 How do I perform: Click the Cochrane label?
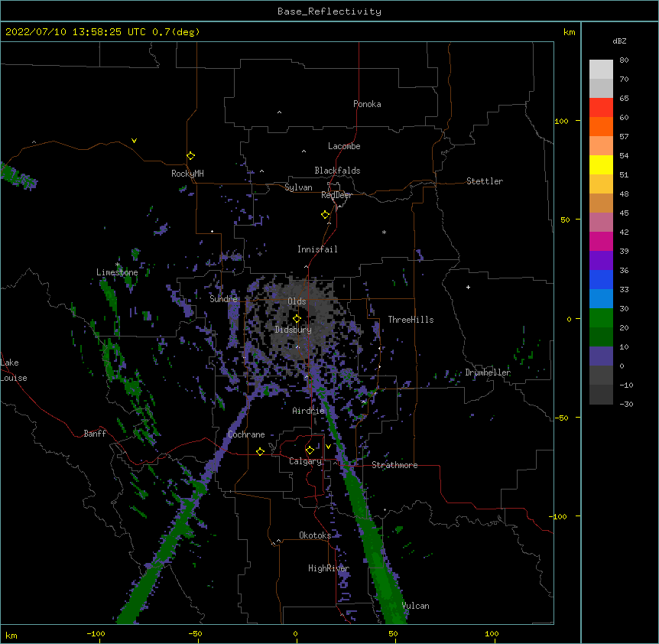click(x=246, y=434)
